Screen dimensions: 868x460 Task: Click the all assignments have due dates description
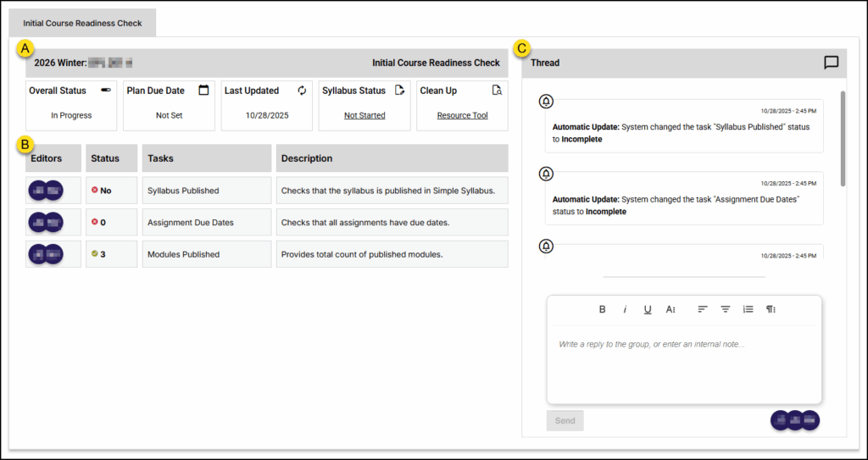coord(365,223)
